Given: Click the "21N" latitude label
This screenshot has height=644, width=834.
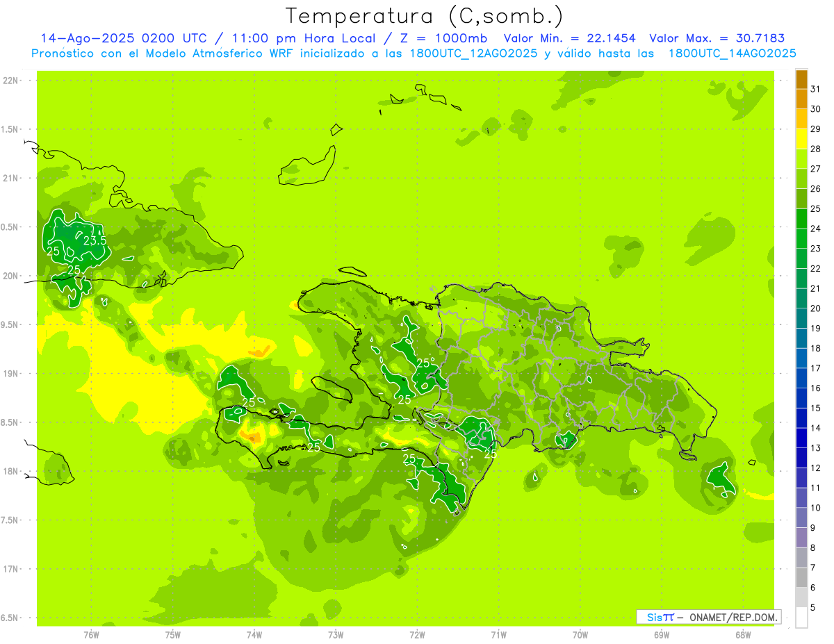Looking at the screenshot, I should click(10, 179).
